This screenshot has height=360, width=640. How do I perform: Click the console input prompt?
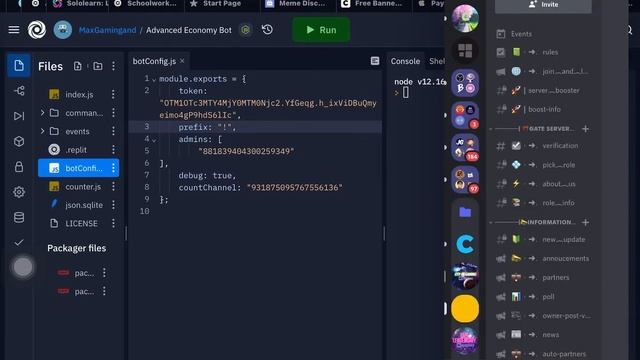click(405, 93)
